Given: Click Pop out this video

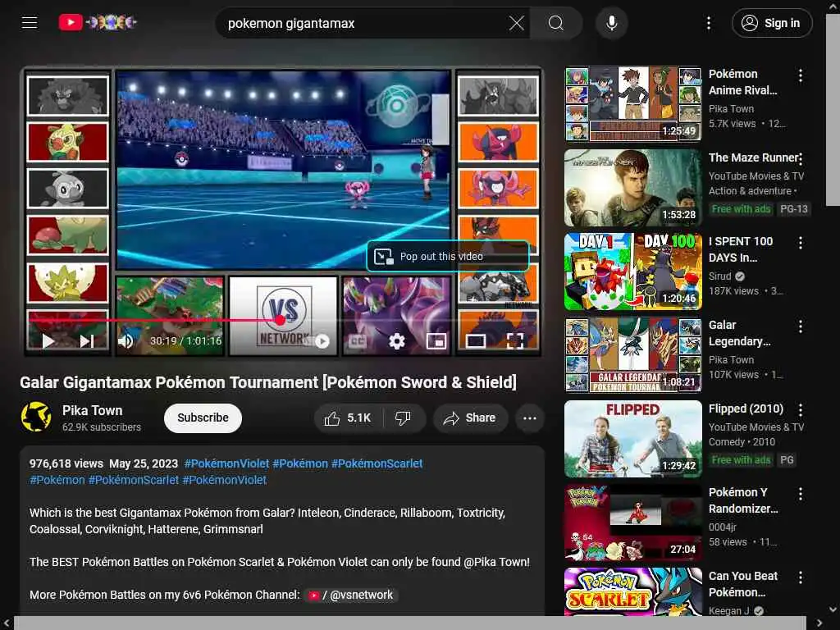Looking at the screenshot, I should click(448, 257).
